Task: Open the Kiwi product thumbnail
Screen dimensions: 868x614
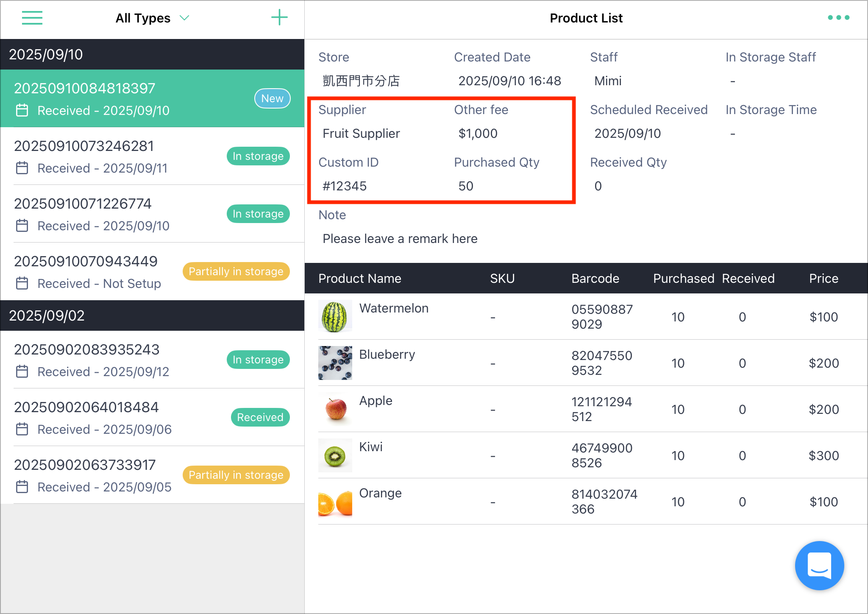Action: [x=335, y=455]
